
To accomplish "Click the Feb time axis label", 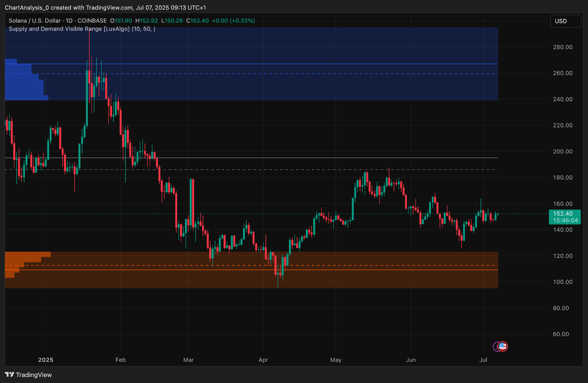I will [121, 360].
